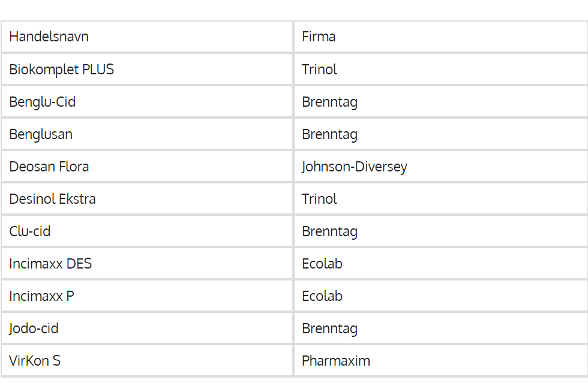Click the Jodo-cid product name
The image size is (588, 392).
point(34,328)
